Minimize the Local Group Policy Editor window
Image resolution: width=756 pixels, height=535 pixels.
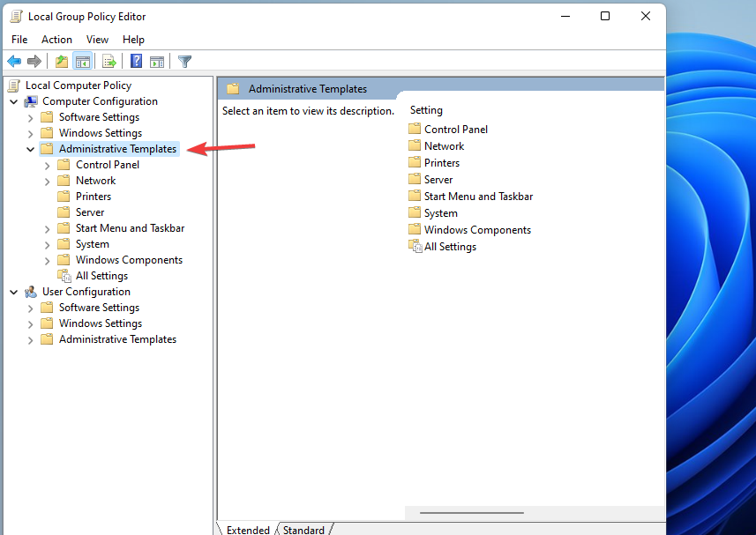565,16
